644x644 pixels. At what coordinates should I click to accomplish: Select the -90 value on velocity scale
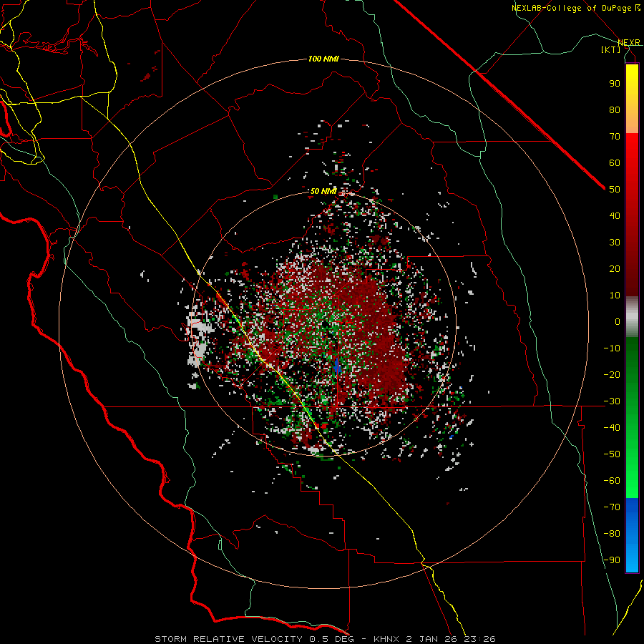[x=612, y=560]
